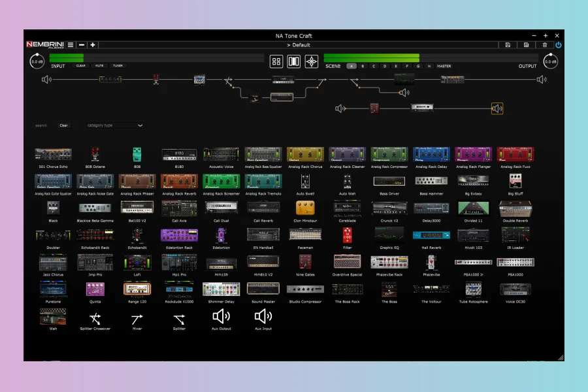Select the Splitter Crossover routing icon
Image resolution: width=588 pixels, height=392 pixels.
[x=95, y=318]
